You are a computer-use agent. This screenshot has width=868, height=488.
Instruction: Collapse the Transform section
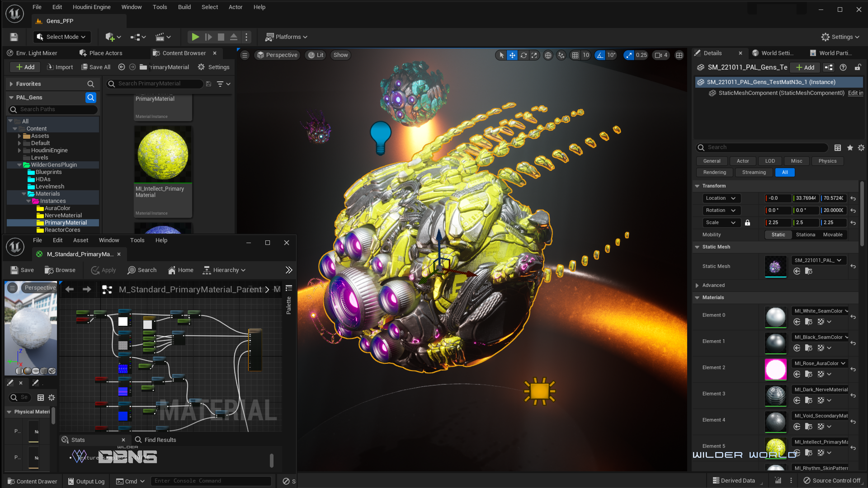pyautogui.click(x=697, y=186)
